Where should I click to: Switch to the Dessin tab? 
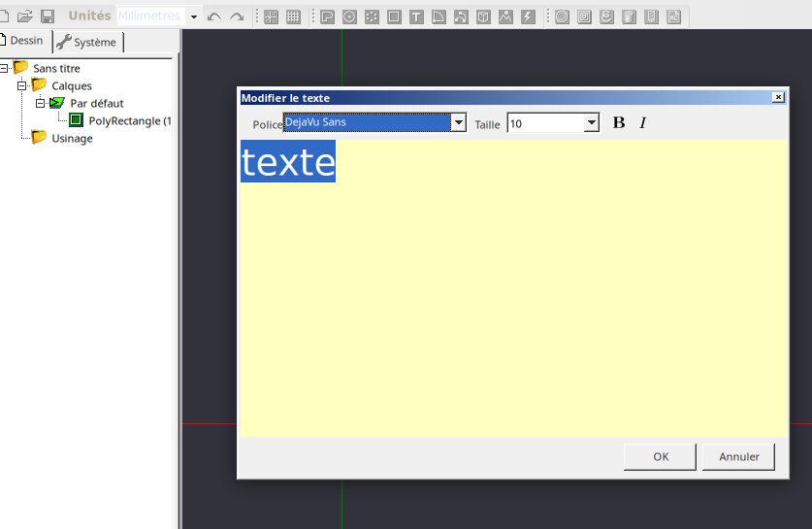(25, 41)
